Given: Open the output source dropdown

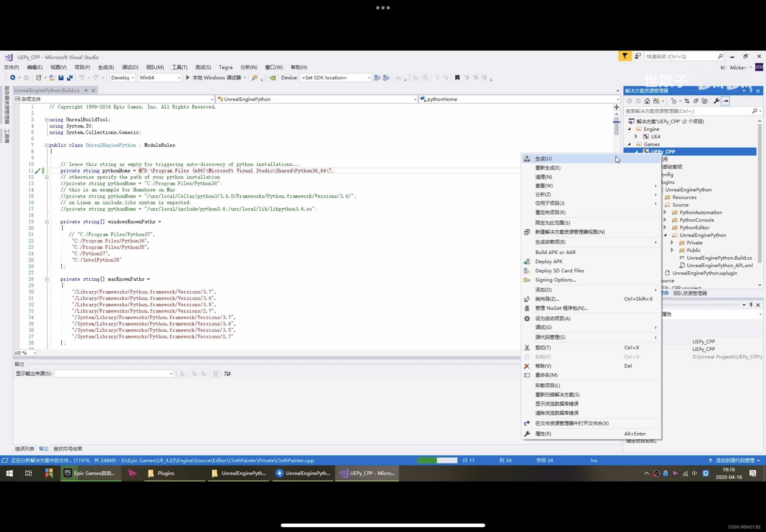Looking at the screenshot, I should tap(114, 374).
